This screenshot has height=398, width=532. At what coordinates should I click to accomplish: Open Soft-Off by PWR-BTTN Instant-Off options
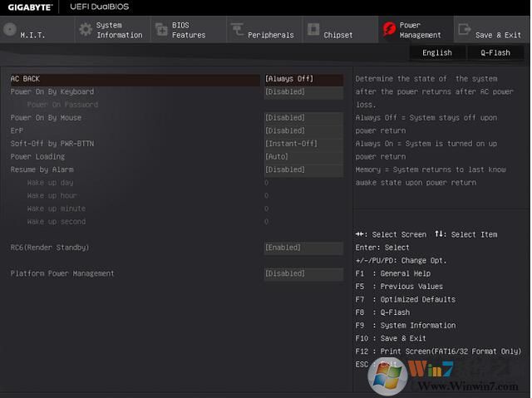click(303, 144)
